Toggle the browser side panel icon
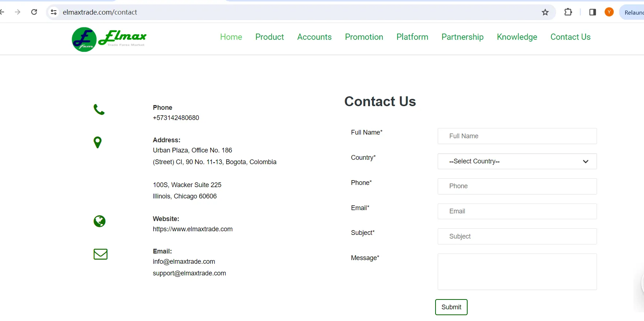 [x=593, y=12]
